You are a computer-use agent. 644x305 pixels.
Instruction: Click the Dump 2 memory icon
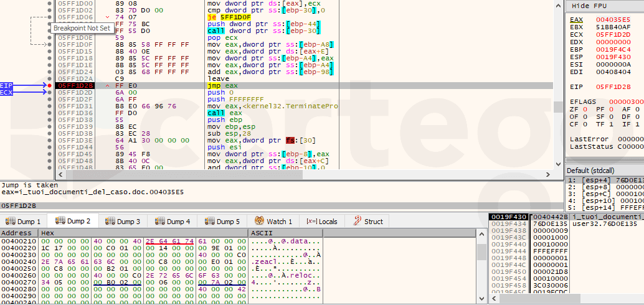[x=61, y=221]
